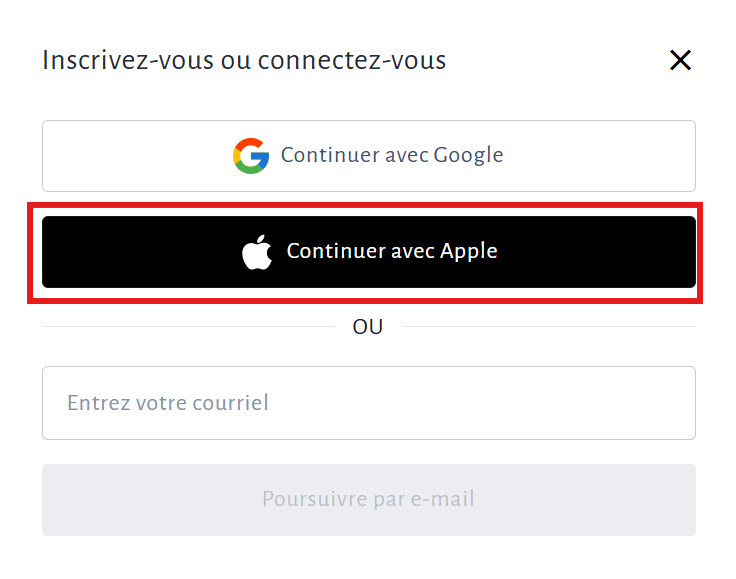Click the horizontal line left of OU

tap(190, 327)
